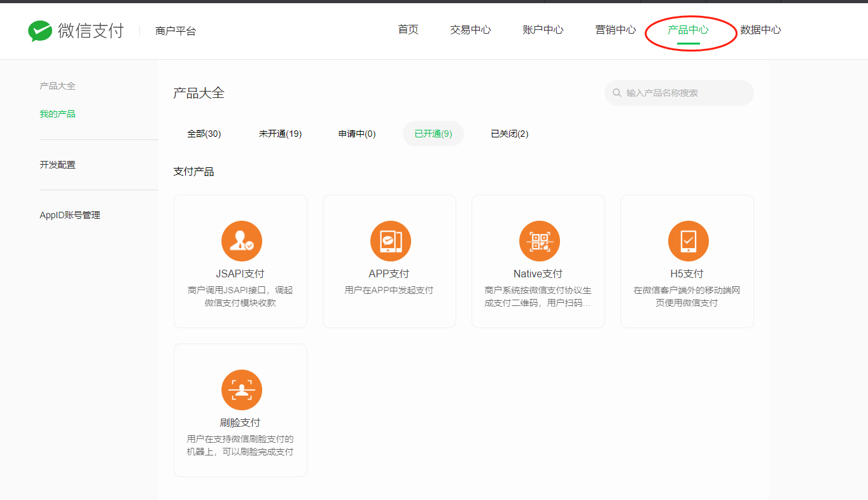Switch to 全部(30) filter tab

coord(204,134)
